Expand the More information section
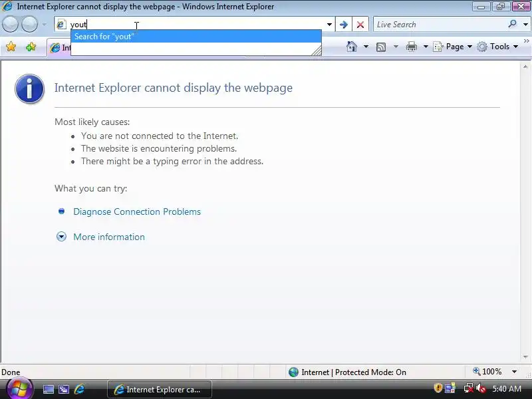The width and height of the screenshot is (532, 399). [x=109, y=237]
